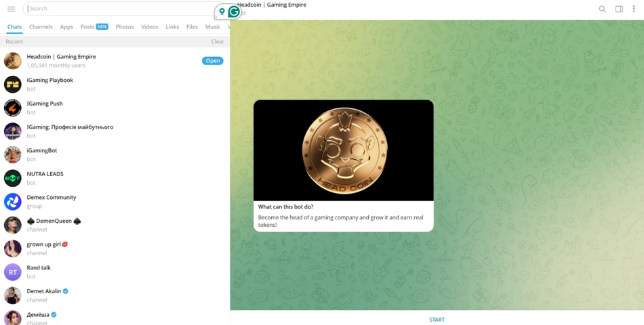Click the NEW badge on Posts tab

coord(102,26)
